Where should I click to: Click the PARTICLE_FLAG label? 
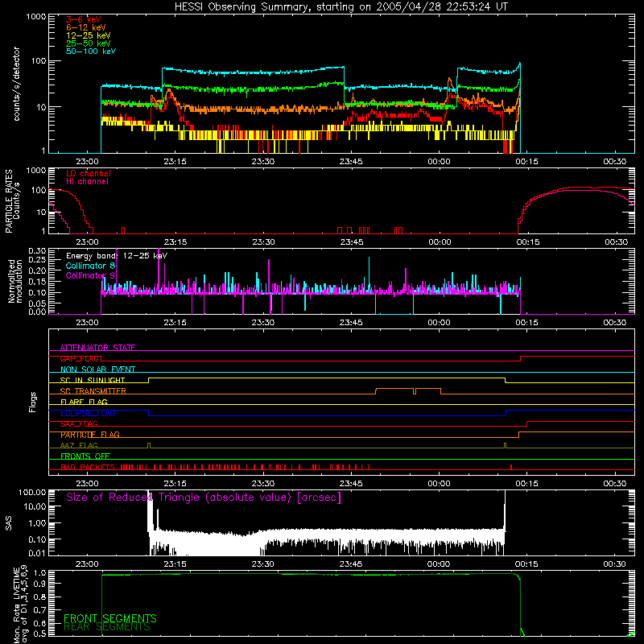pyautogui.click(x=90, y=435)
